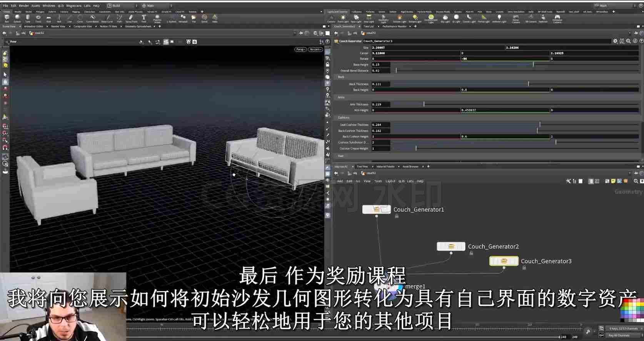The width and height of the screenshot is (644, 341).
Task: Add new shelf tab with plus
Action: [x=202, y=12]
